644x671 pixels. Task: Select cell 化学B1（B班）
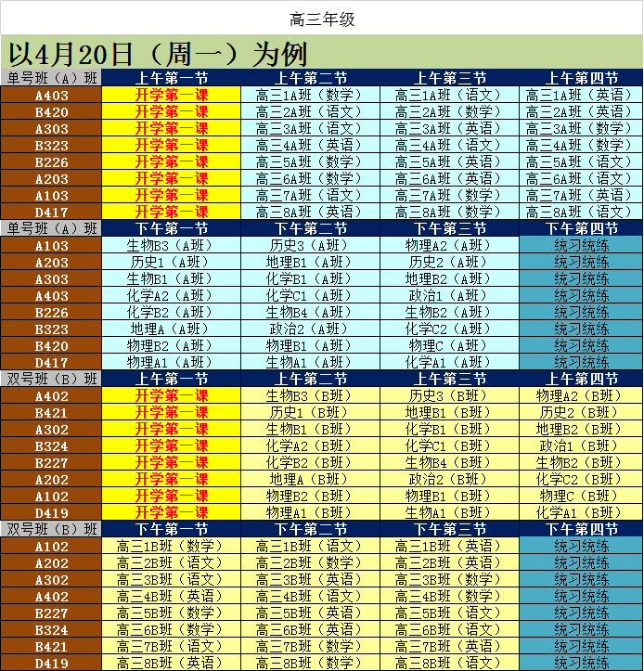(450, 429)
